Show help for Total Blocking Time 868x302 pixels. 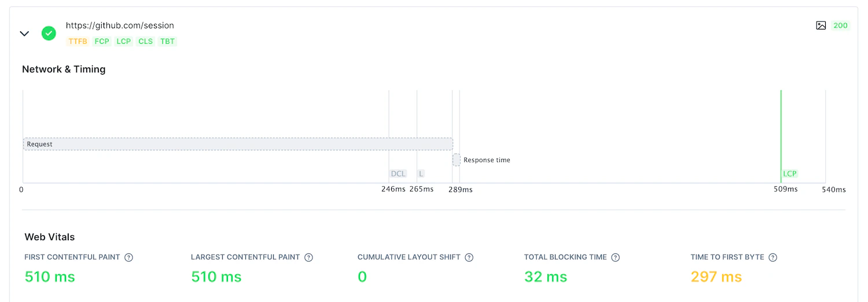615,257
